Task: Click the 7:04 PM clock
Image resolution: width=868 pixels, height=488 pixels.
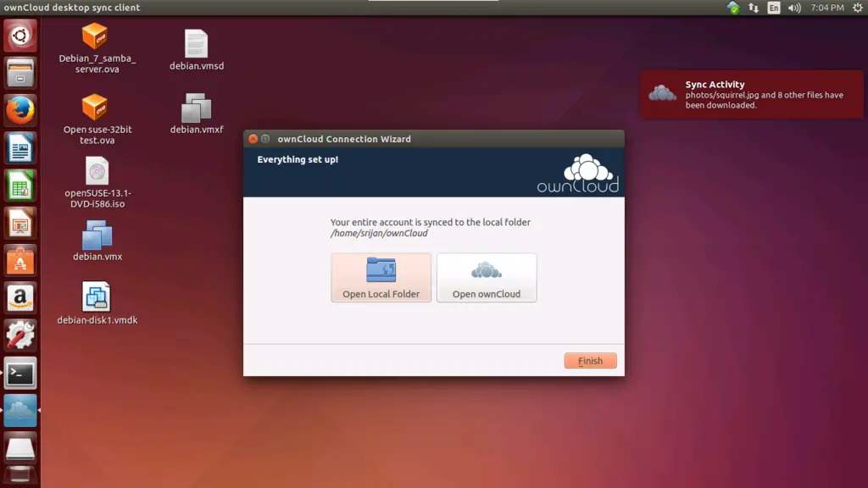Action: (826, 8)
